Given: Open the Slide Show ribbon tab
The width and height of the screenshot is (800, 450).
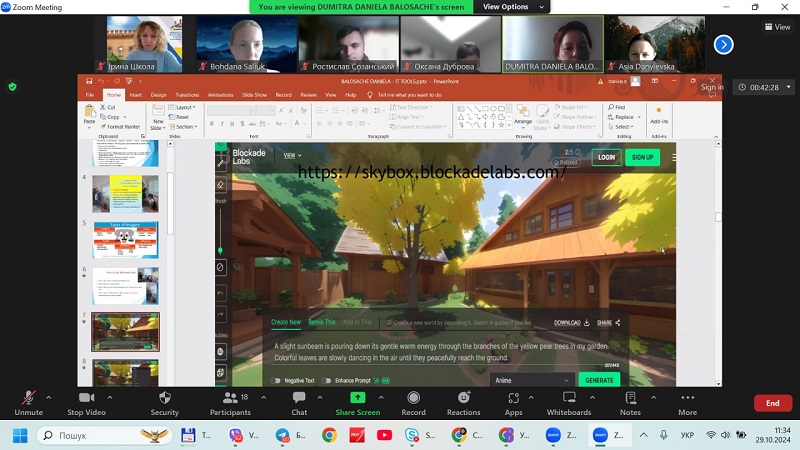Looking at the screenshot, I should [254, 95].
